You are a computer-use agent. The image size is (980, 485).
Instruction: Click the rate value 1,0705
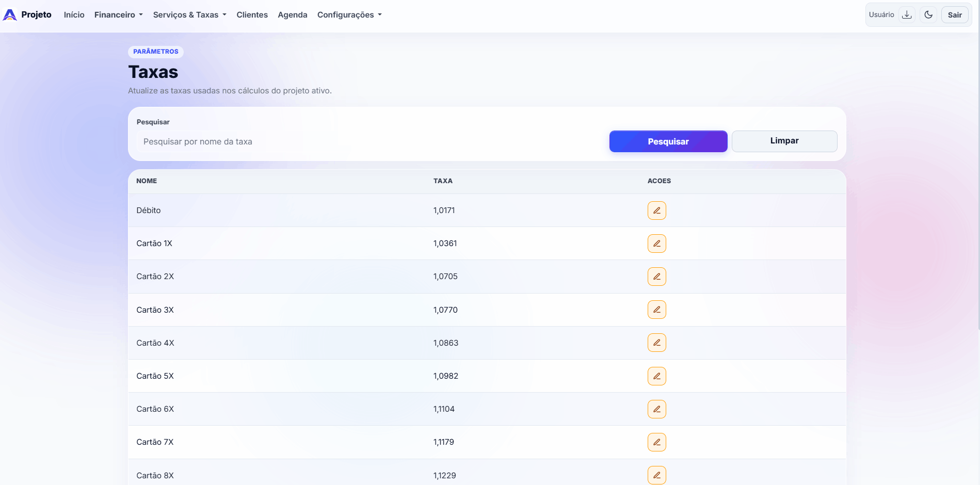pos(445,277)
